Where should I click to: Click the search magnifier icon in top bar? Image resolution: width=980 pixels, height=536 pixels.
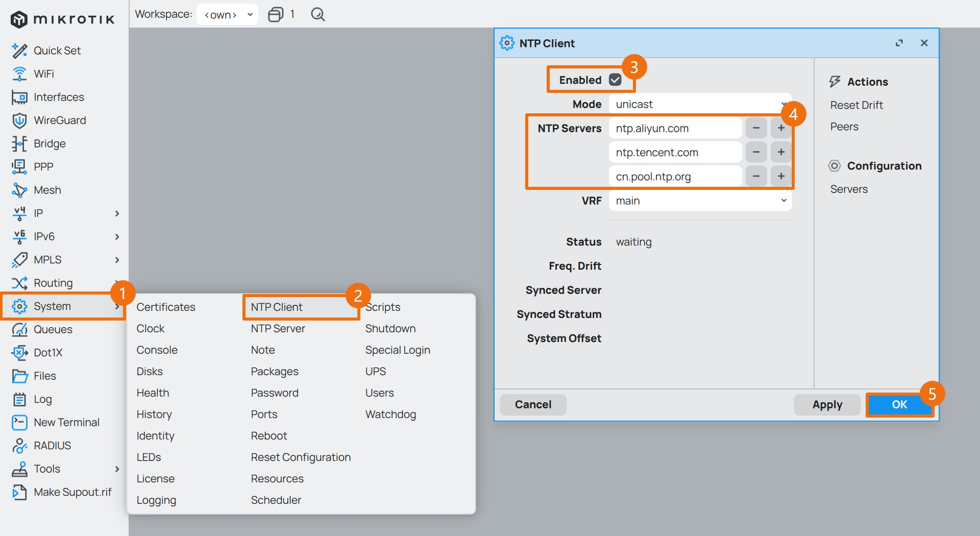coord(317,14)
